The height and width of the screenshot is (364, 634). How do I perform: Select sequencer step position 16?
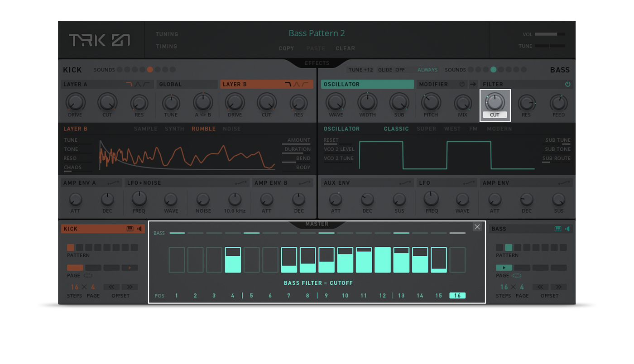point(457,296)
